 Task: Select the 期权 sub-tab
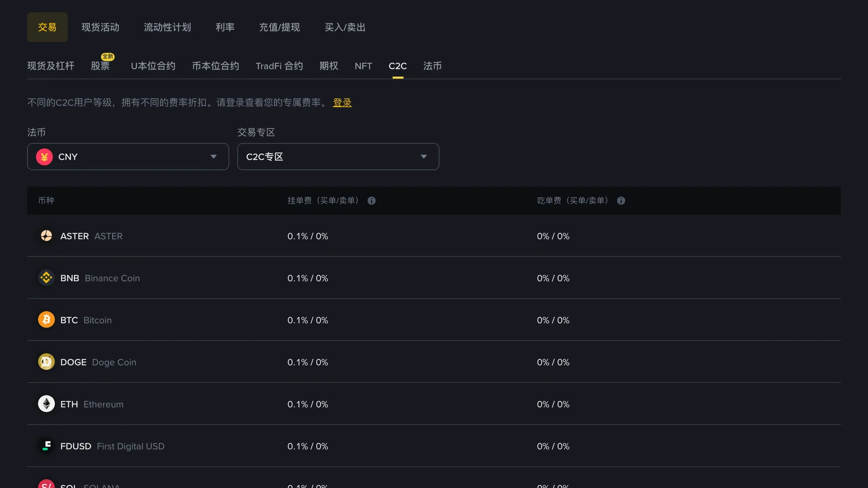click(329, 66)
